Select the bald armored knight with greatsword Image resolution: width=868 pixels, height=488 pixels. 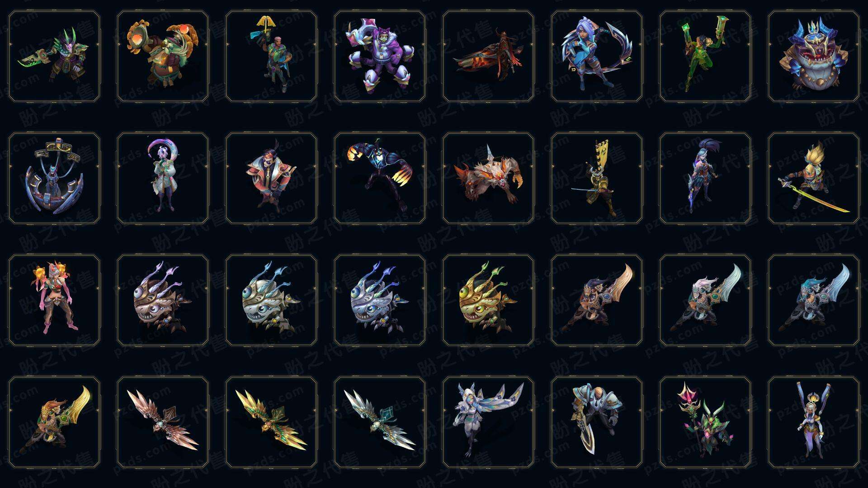coord(596,422)
